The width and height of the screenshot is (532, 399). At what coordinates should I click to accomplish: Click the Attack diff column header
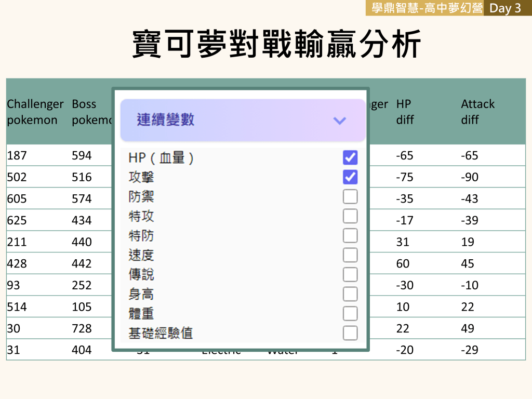[x=477, y=112]
